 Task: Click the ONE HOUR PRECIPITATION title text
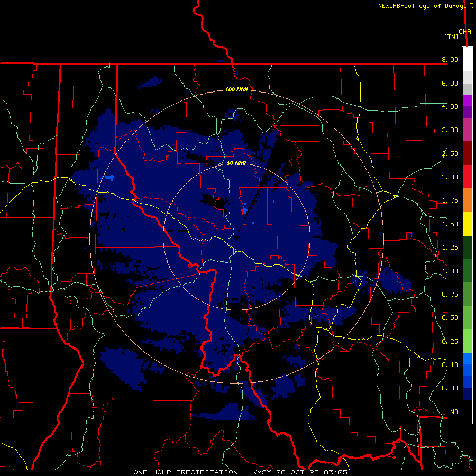(186, 472)
